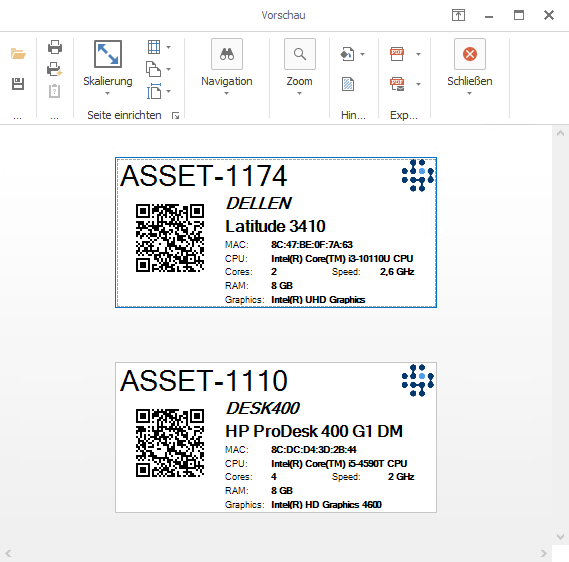569x562 pixels.
Task: Click the Latitude 3410 model text
Action: (275, 226)
